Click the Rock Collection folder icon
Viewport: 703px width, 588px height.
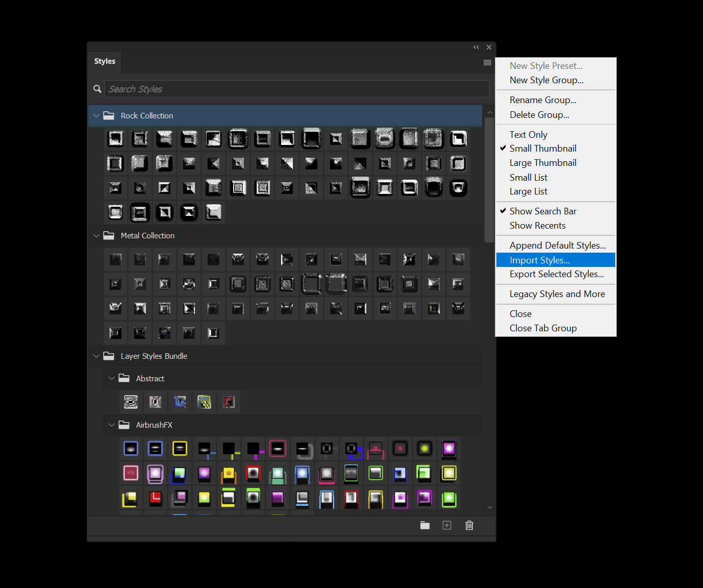109,115
